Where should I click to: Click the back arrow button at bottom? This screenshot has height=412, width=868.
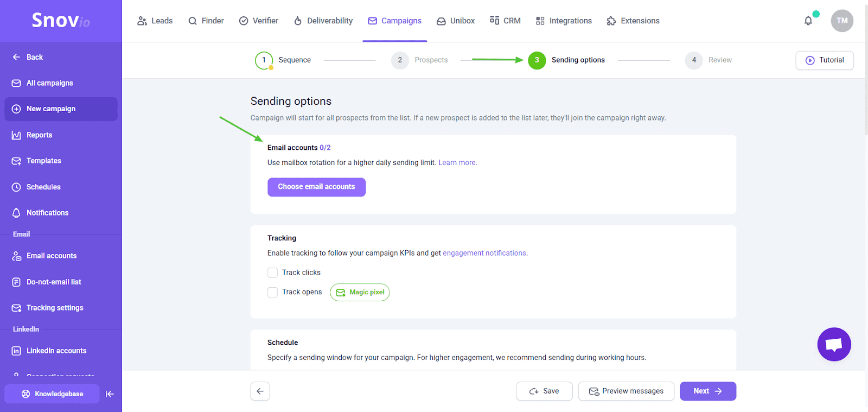point(260,391)
